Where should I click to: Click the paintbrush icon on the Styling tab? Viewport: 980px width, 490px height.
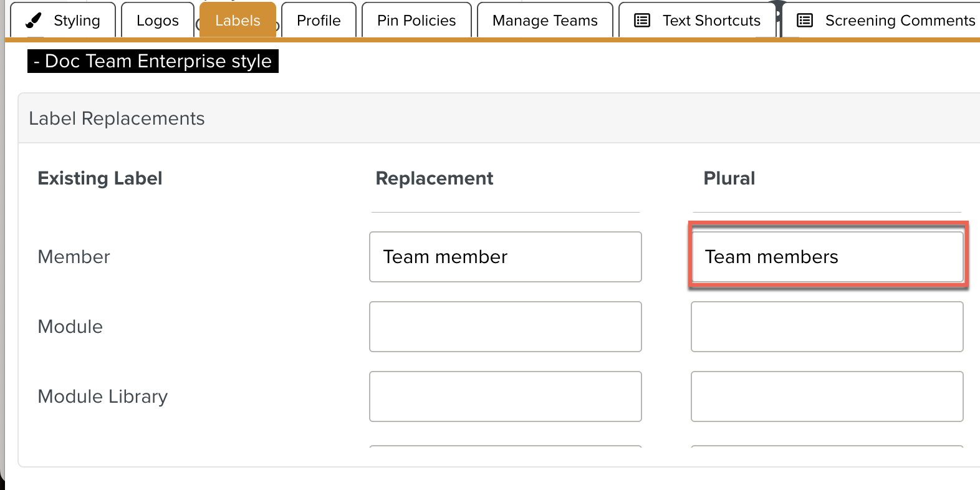pyautogui.click(x=34, y=21)
